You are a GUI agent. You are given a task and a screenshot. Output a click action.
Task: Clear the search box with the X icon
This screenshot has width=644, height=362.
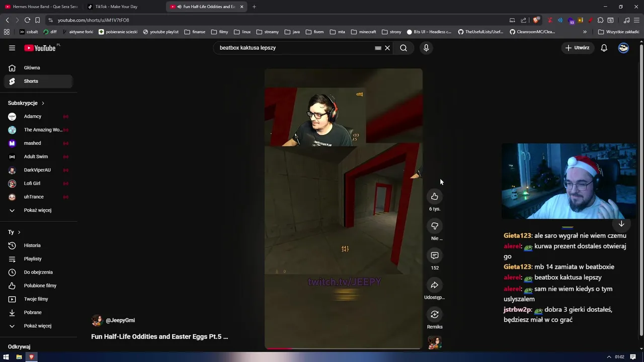[387, 48]
